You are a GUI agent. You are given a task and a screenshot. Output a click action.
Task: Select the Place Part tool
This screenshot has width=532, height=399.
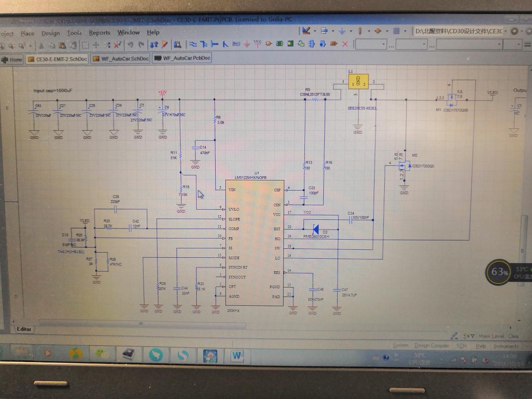[x=269, y=44]
